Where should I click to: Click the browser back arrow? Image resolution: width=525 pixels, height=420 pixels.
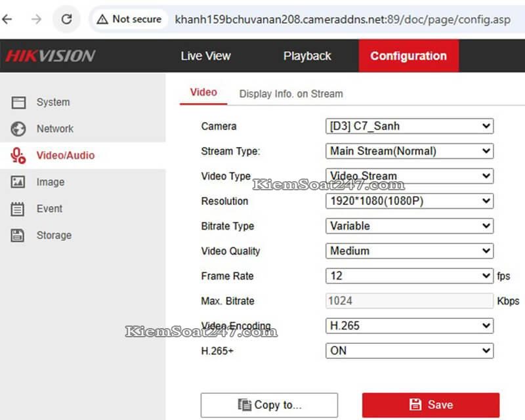7,20
